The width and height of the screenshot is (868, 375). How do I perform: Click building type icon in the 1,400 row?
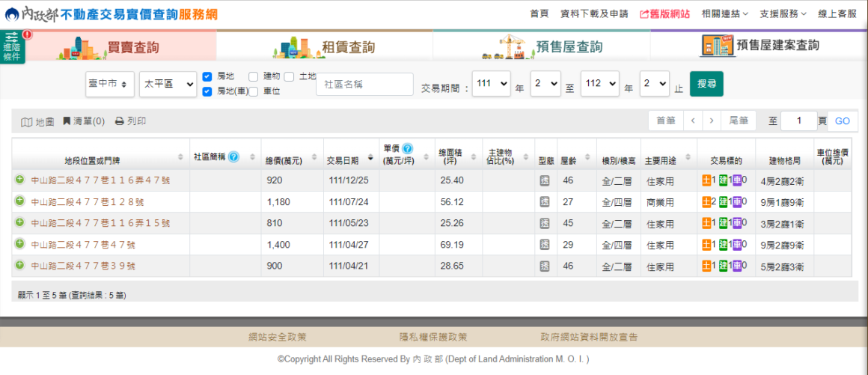[544, 244]
